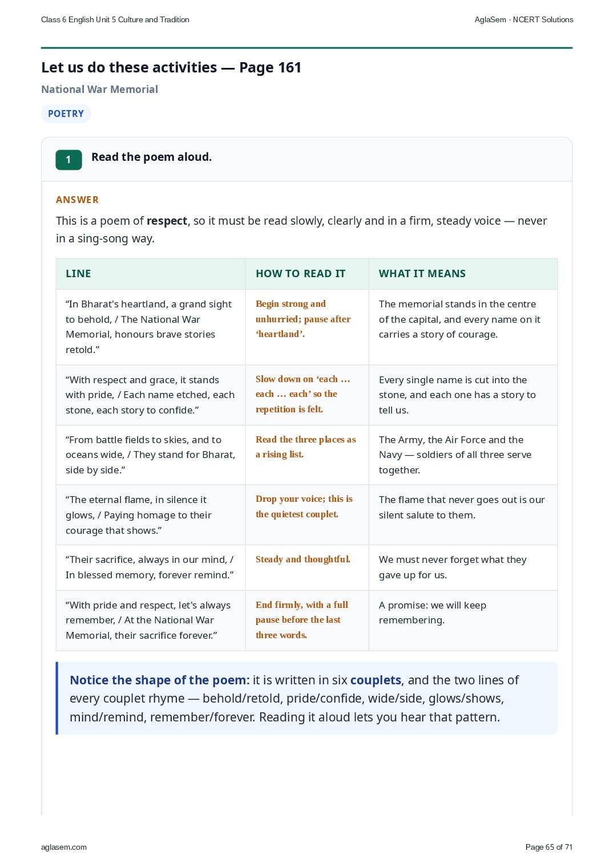Image resolution: width=614 pixels, height=868 pixels.
Task: Click the 'Read the poem aloud.' question text
Action: [151, 157]
